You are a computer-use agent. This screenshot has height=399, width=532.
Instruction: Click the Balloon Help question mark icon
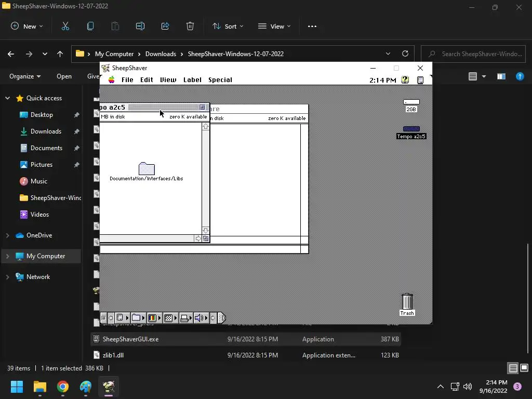(405, 79)
